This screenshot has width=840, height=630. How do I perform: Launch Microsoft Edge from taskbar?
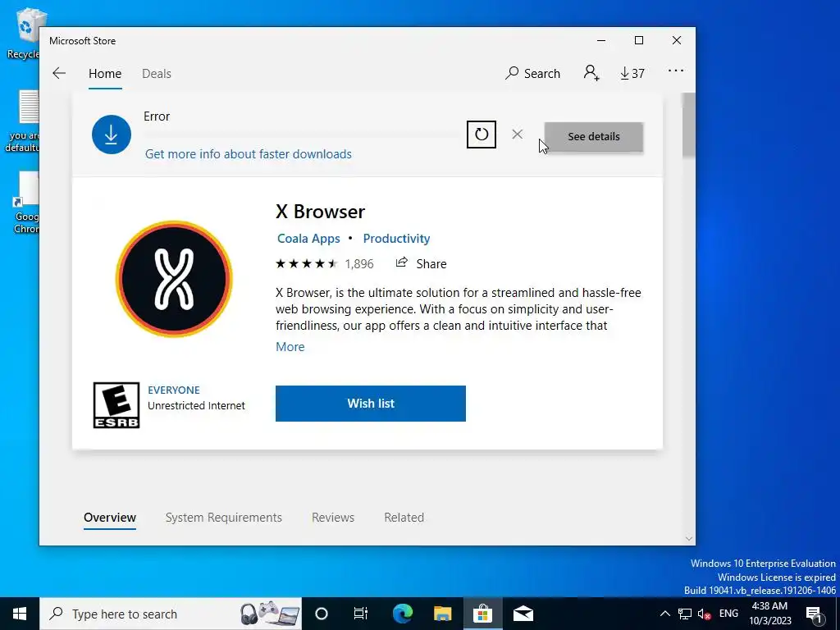point(403,614)
